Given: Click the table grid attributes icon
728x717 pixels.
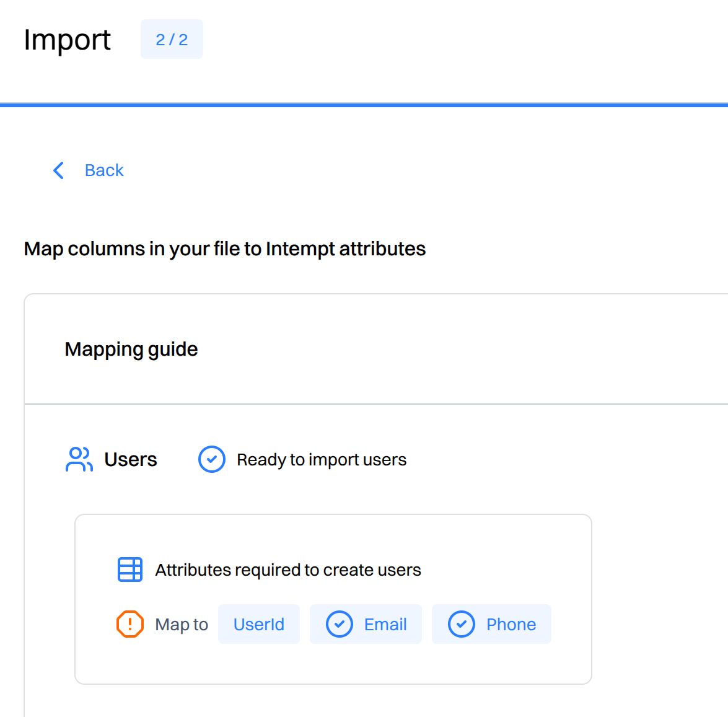Looking at the screenshot, I should point(130,570).
